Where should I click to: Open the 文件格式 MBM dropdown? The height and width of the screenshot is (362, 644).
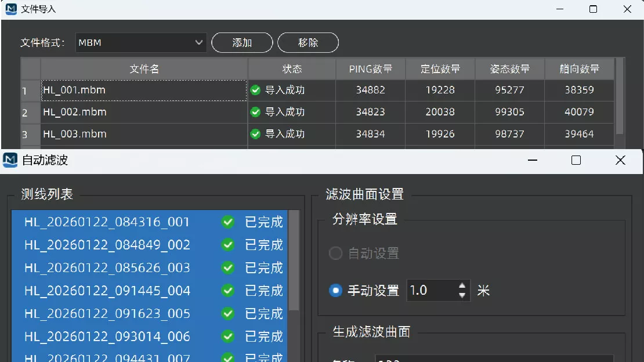point(141,43)
